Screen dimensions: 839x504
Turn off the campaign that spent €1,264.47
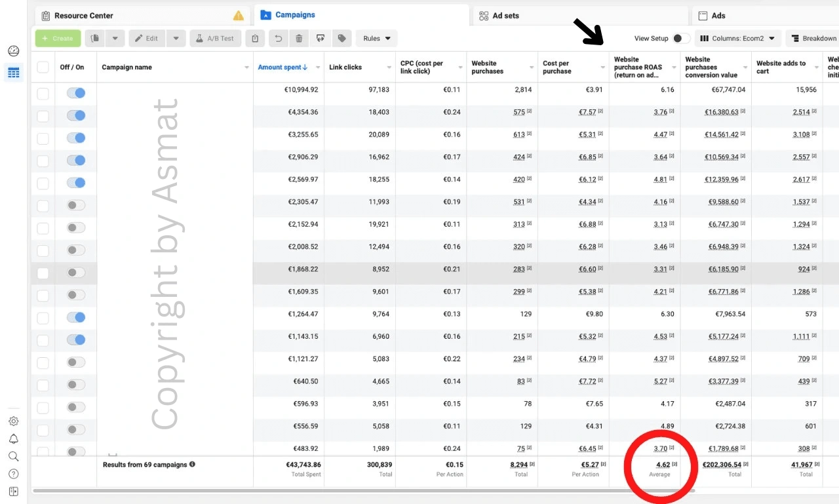pyautogui.click(x=76, y=318)
